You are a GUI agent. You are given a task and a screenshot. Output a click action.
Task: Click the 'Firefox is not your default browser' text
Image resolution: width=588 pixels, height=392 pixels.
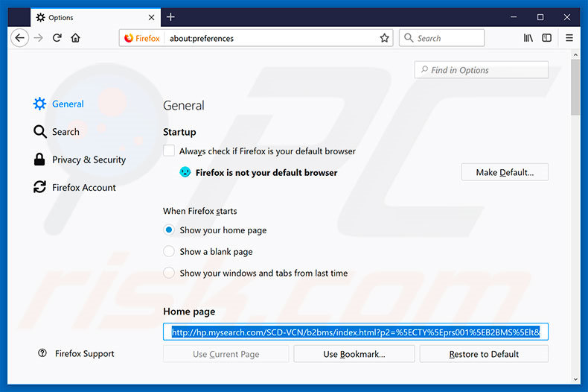tap(266, 172)
